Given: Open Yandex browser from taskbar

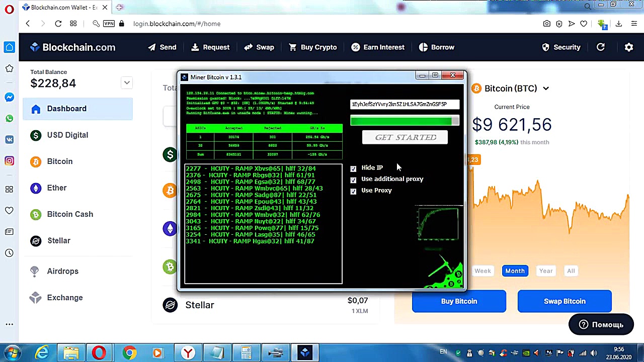Looking at the screenshot, I should (x=188, y=353).
